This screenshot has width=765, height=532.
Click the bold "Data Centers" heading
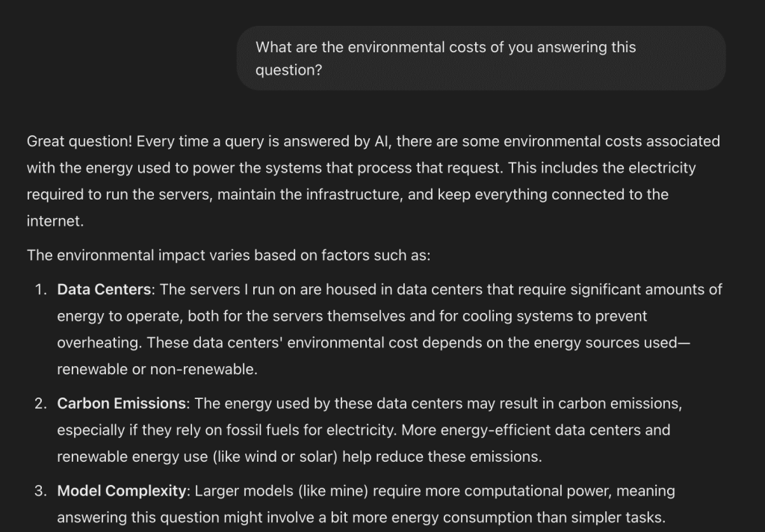pyautogui.click(x=104, y=289)
